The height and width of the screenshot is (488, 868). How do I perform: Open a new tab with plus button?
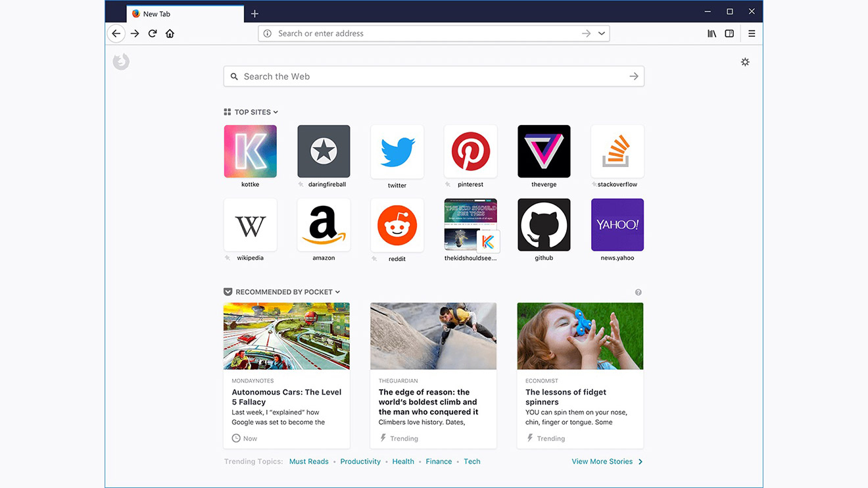(254, 14)
